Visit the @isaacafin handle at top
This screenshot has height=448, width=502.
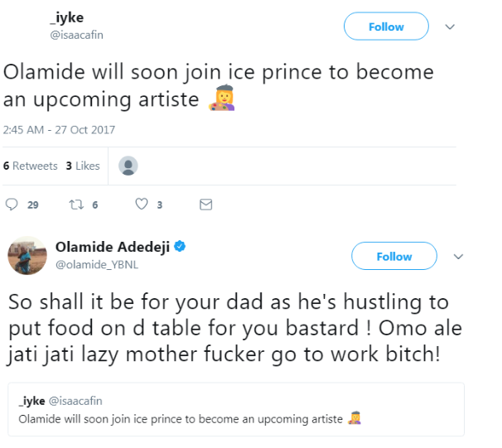tap(76, 35)
